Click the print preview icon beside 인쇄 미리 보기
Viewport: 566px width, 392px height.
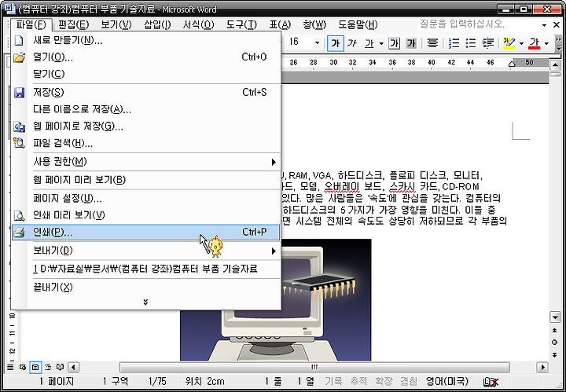click(19, 215)
